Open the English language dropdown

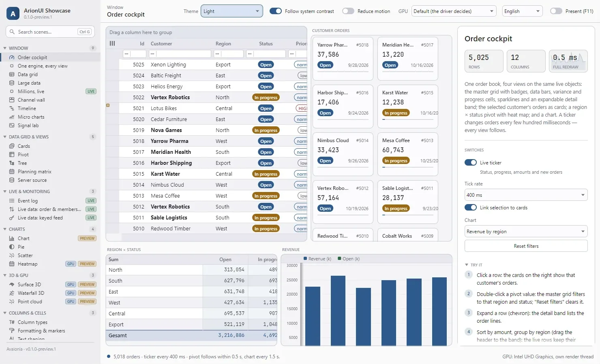point(523,11)
